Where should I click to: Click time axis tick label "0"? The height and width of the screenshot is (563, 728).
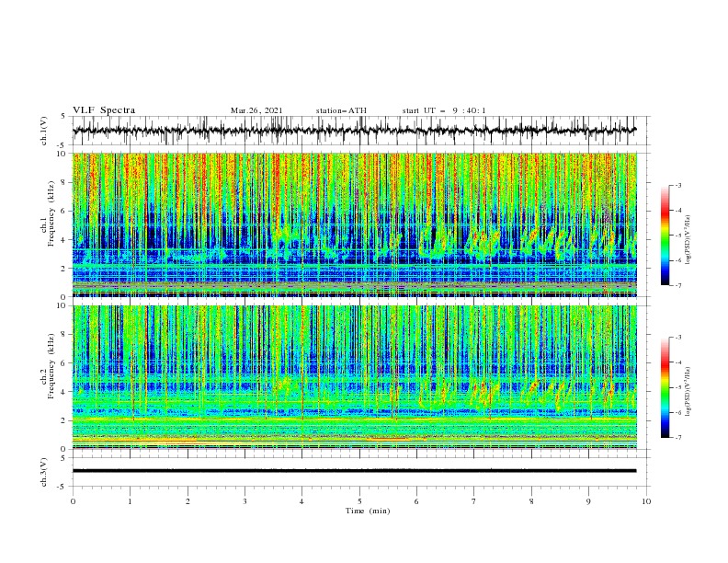[73, 501]
